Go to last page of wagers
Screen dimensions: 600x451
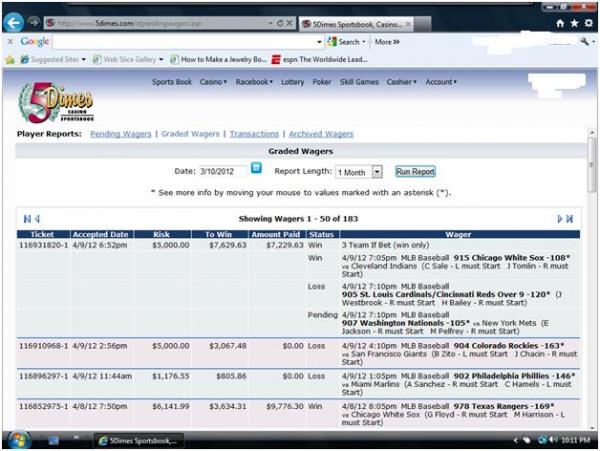point(570,218)
